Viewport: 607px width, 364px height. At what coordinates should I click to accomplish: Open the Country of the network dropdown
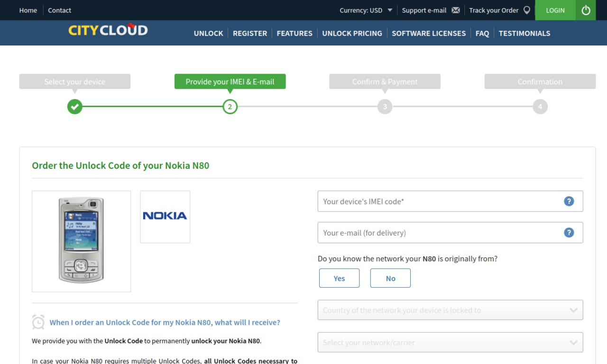coord(450,310)
